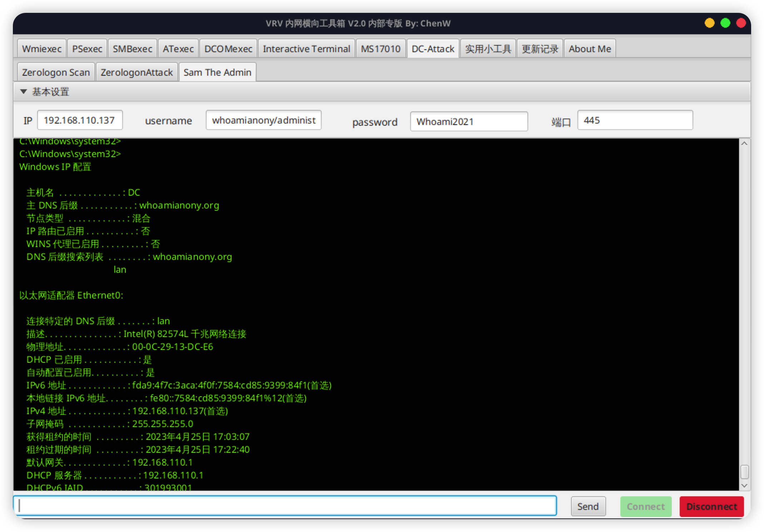Click the red close window dot
This screenshot has height=532, width=764.
tap(741, 23)
